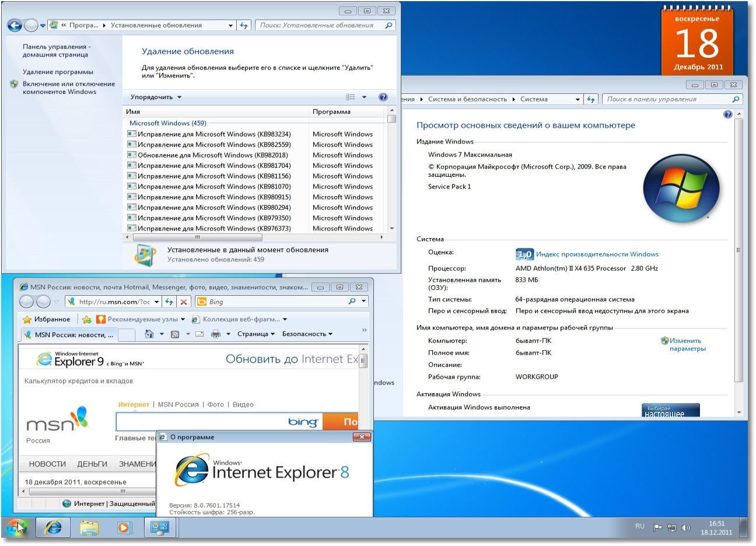The image size is (756, 546).
Task: Click the search icon in System window
Action: coord(736,99)
